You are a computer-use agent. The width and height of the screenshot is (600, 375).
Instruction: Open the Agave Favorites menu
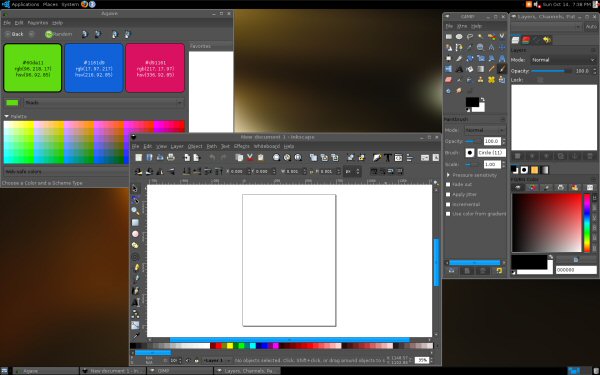[x=38, y=23]
